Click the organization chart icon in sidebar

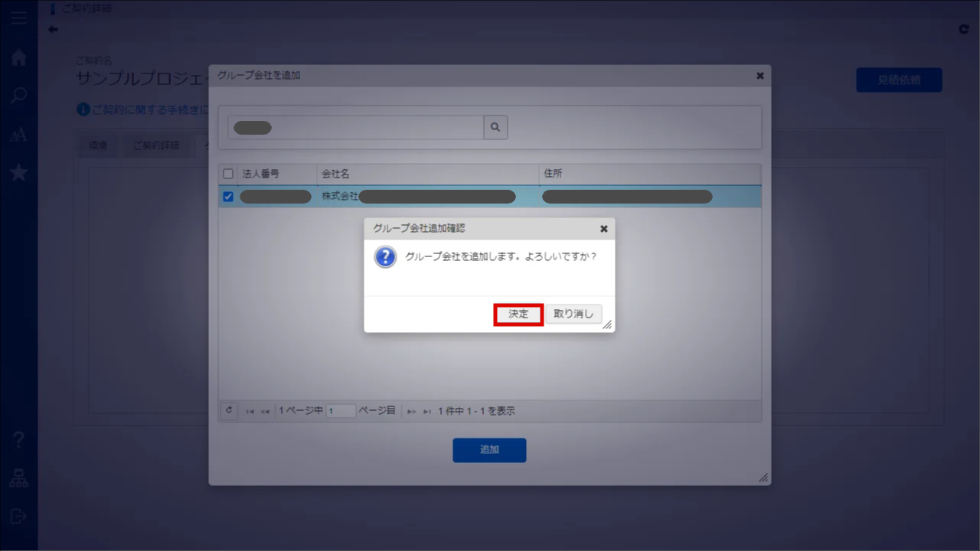18,478
